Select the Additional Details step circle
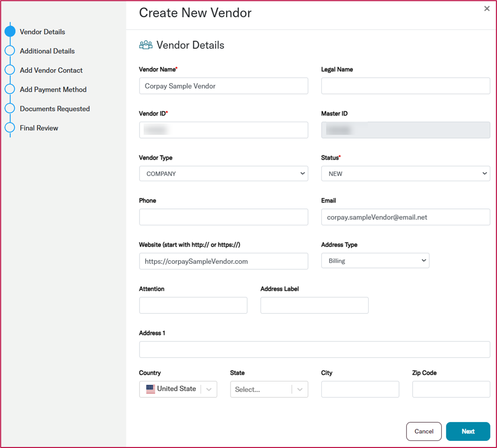Viewport: 497px width, 448px height. tap(11, 51)
